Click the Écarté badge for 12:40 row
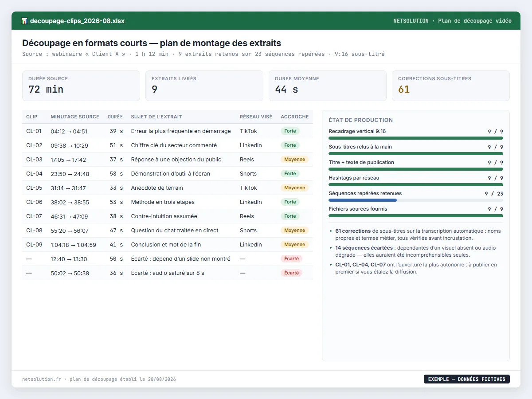 [x=291, y=259]
